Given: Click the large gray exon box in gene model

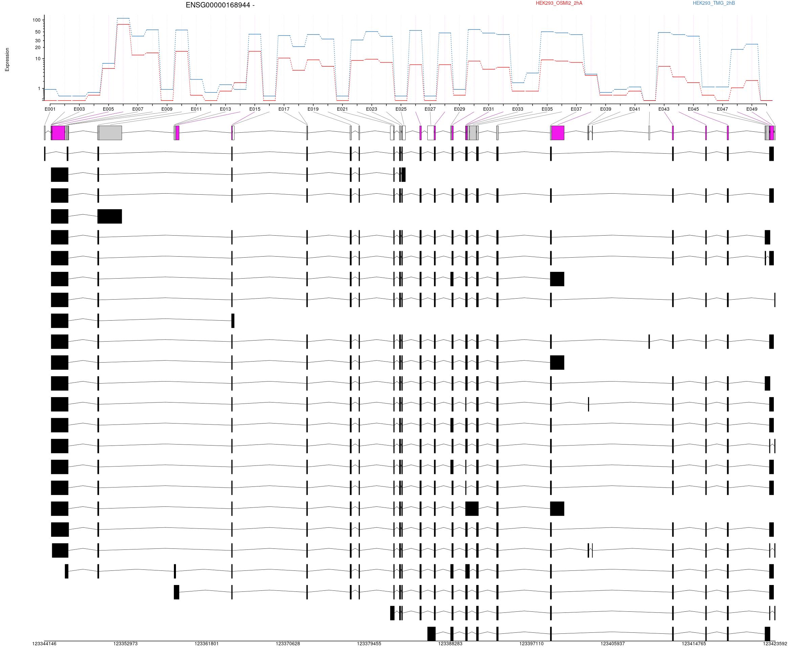Looking at the screenshot, I should pyautogui.click(x=110, y=133).
